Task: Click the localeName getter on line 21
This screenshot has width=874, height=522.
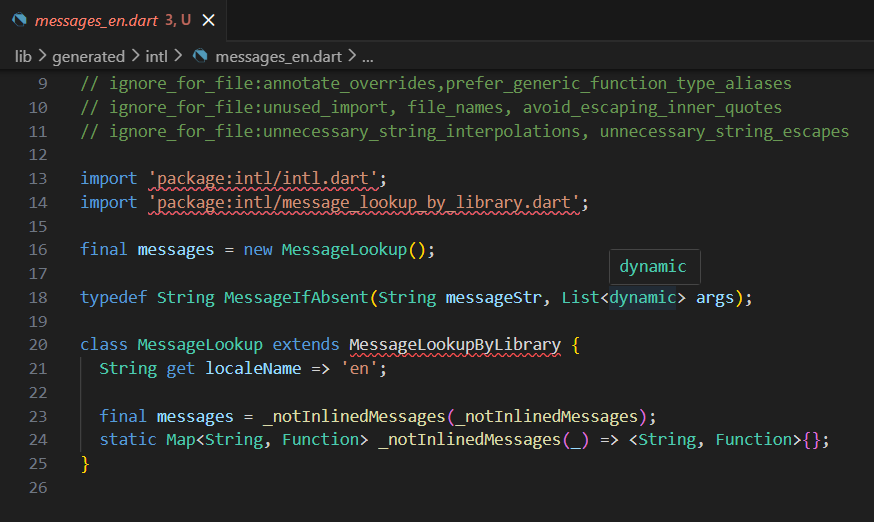Action: coord(253,369)
